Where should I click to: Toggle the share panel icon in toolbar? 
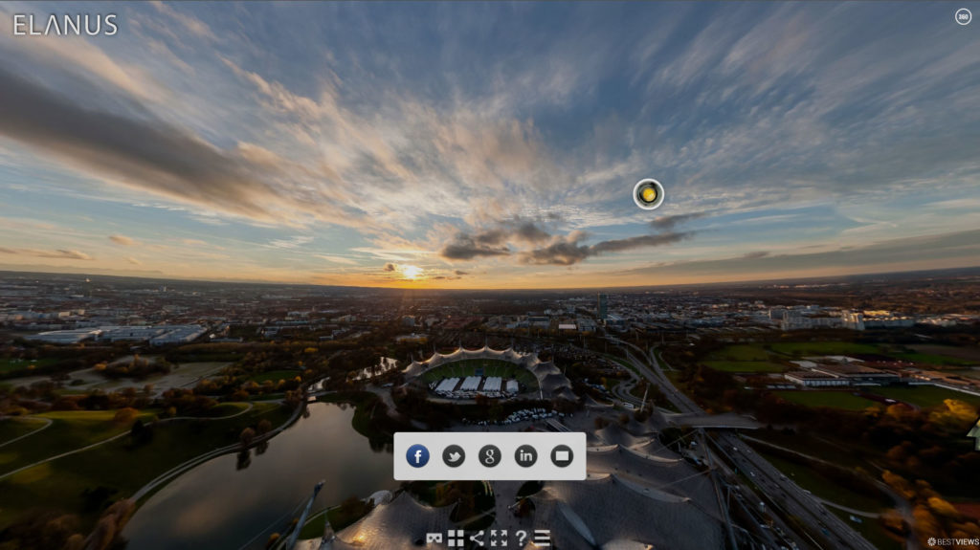click(x=477, y=539)
